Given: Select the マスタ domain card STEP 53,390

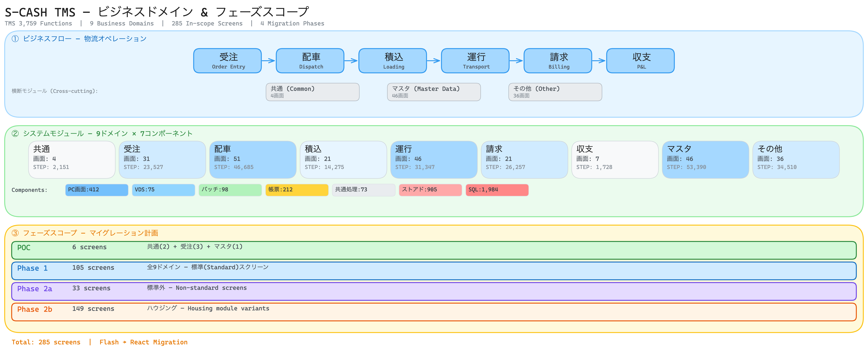Looking at the screenshot, I should tap(705, 160).
